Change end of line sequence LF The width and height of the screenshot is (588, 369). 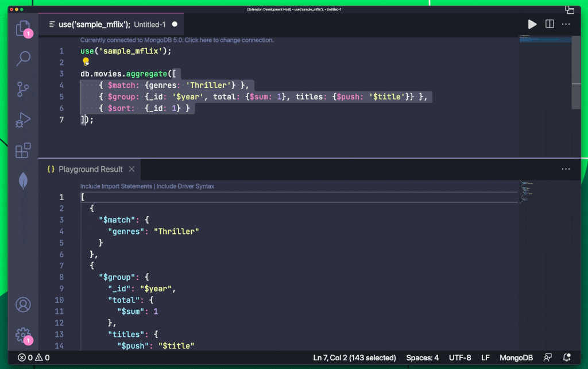point(485,358)
